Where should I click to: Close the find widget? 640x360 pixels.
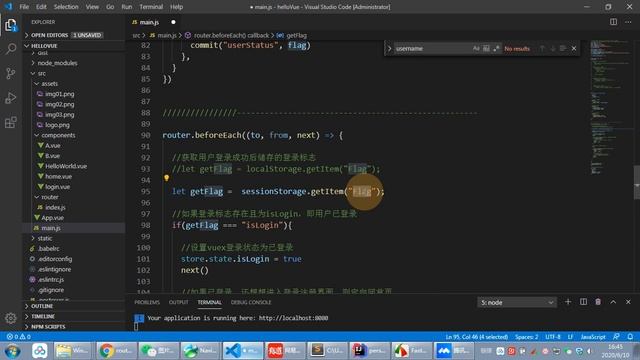coord(574,49)
